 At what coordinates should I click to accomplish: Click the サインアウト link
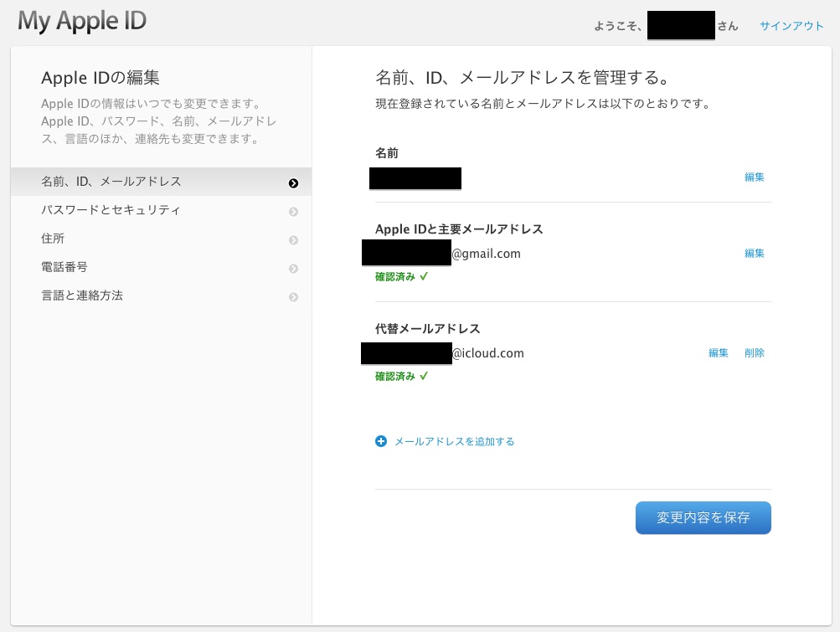pos(791,26)
